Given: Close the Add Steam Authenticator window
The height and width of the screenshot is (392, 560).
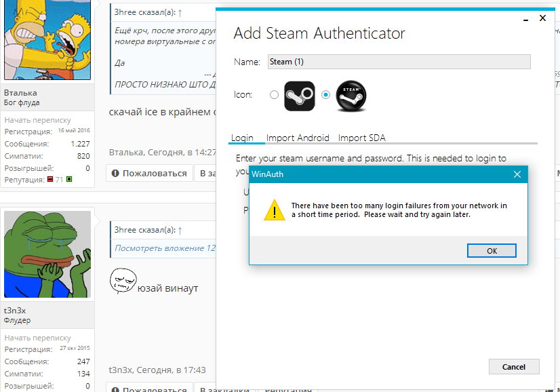Looking at the screenshot, I should [542, 18].
